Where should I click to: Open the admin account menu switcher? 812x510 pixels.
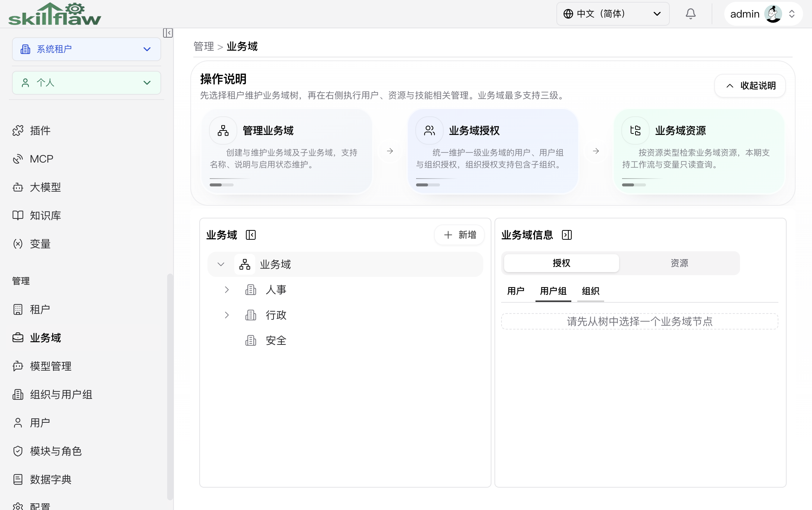pos(792,14)
